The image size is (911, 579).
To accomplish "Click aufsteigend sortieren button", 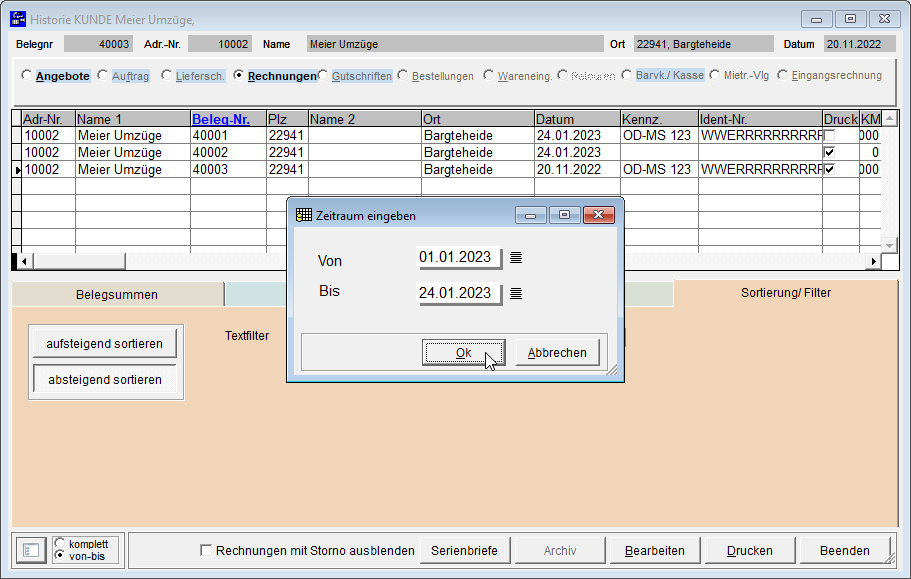I will pyautogui.click(x=105, y=344).
